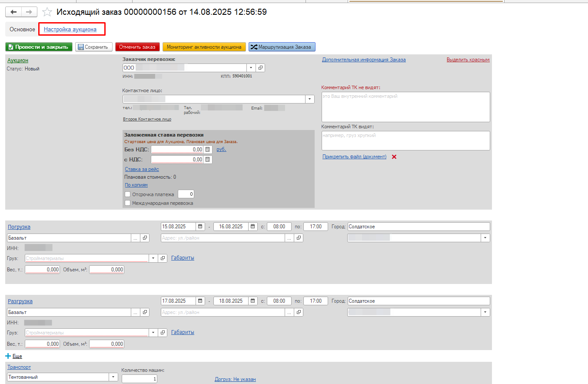
Task: Open the calendar for Погрузка date 16.08.2025
Action: click(253, 227)
